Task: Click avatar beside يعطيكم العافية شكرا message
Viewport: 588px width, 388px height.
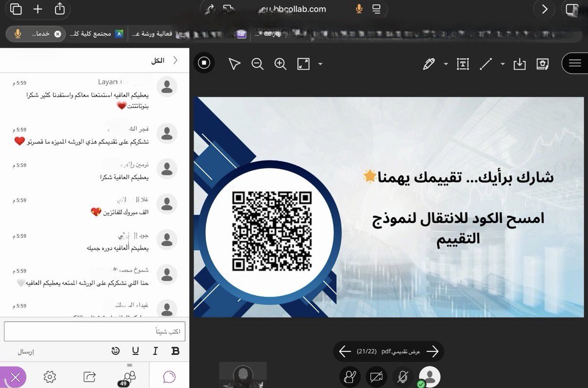Action: point(167,168)
